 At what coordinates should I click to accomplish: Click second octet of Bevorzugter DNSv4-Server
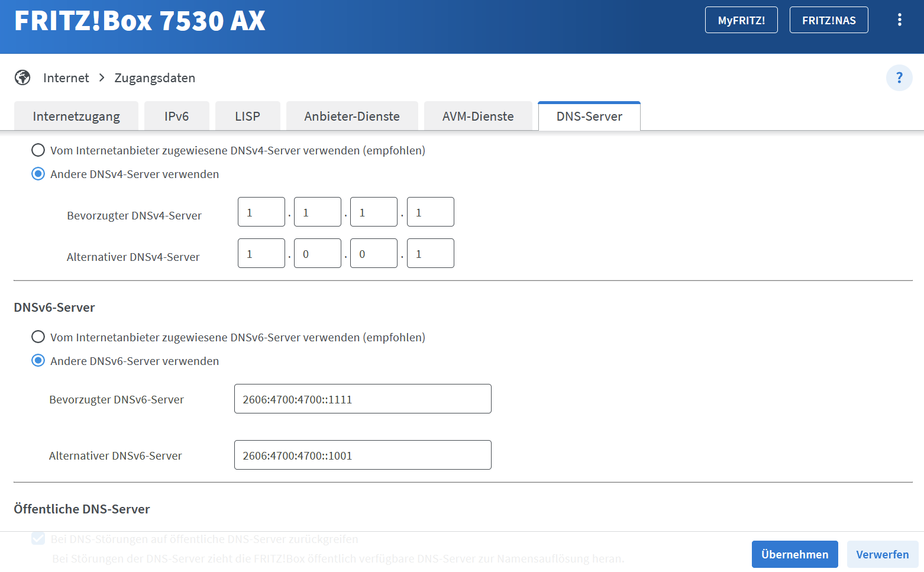point(318,212)
